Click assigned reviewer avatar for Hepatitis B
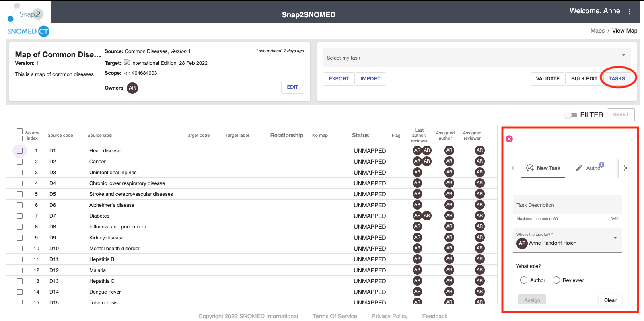Viewport: 644px width, 321px height. click(x=479, y=259)
